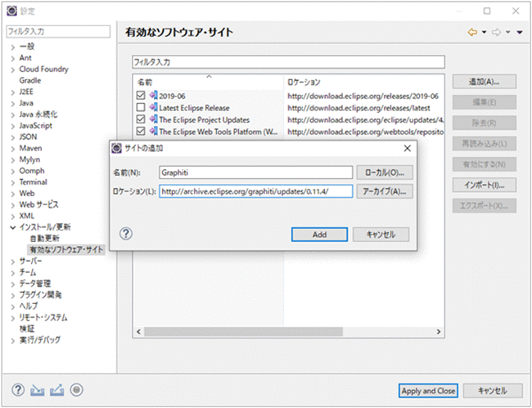Open the view menu dropdown arrow

click(x=520, y=32)
